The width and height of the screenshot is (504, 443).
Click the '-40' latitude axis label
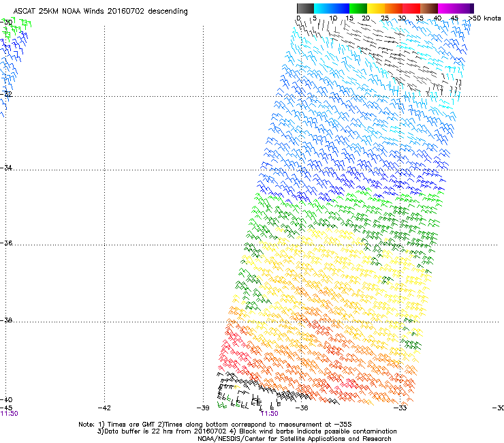(x=6, y=399)
